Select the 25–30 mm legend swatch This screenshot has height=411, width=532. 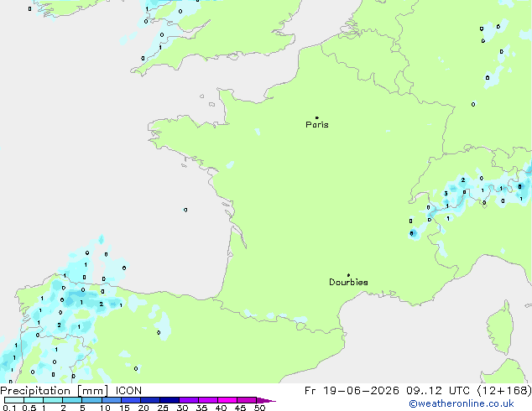pos(169,400)
